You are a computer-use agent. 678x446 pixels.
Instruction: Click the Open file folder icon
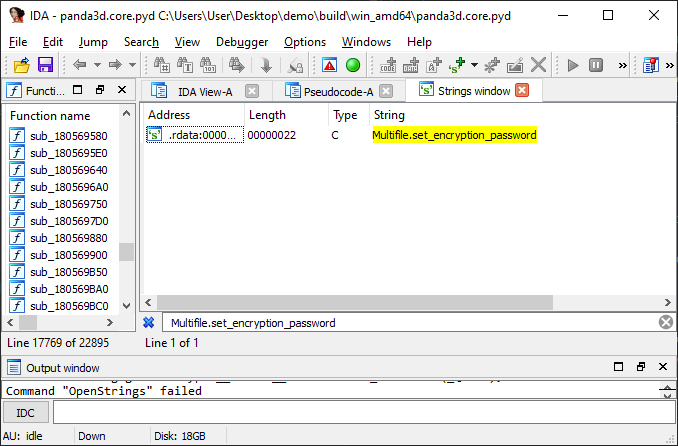(22, 65)
